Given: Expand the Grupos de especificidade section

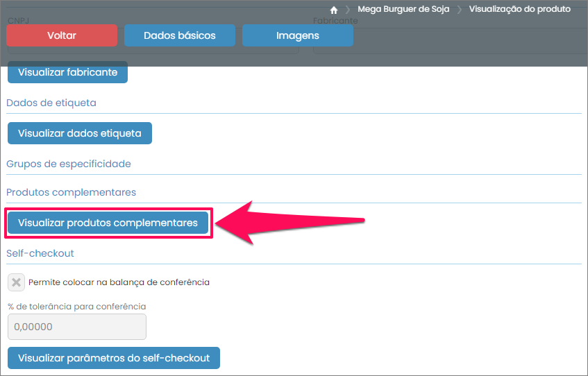Looking at the screenshot, I should pyautogui.click(x=69, y=164).
